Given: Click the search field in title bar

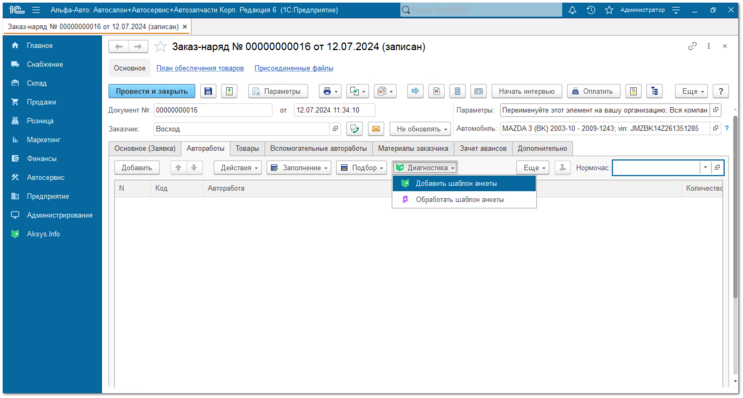Looking at the screenshot, I should tap(481, 10).
